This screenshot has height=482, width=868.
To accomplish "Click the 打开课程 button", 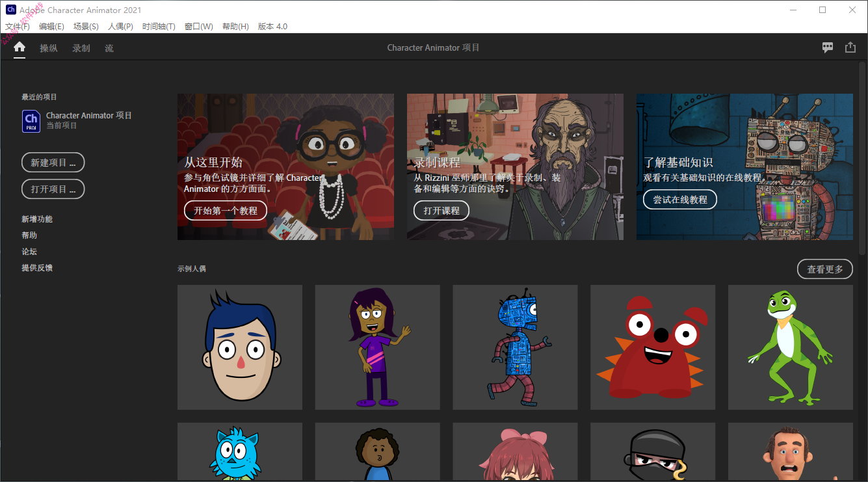I will 441,211.
